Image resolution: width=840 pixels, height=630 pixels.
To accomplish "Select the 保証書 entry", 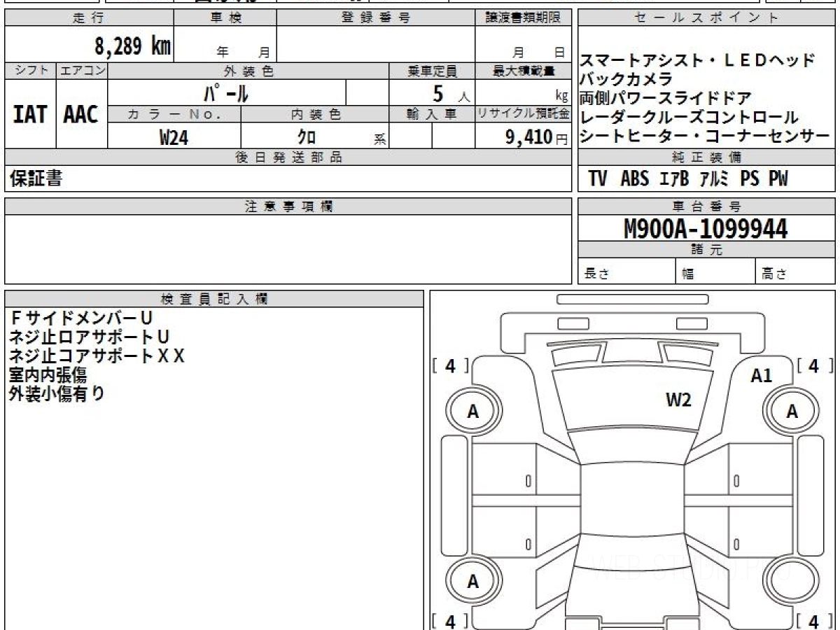I will [36, 178].
